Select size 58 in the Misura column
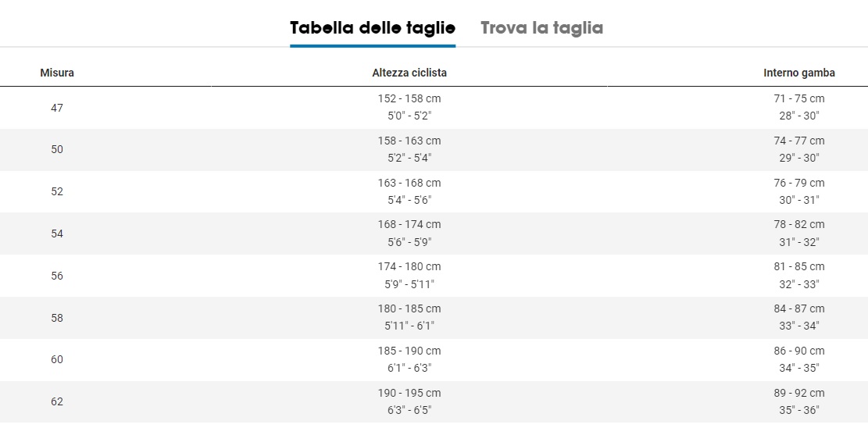Viewport: 868px width, 435px height. 57,318
